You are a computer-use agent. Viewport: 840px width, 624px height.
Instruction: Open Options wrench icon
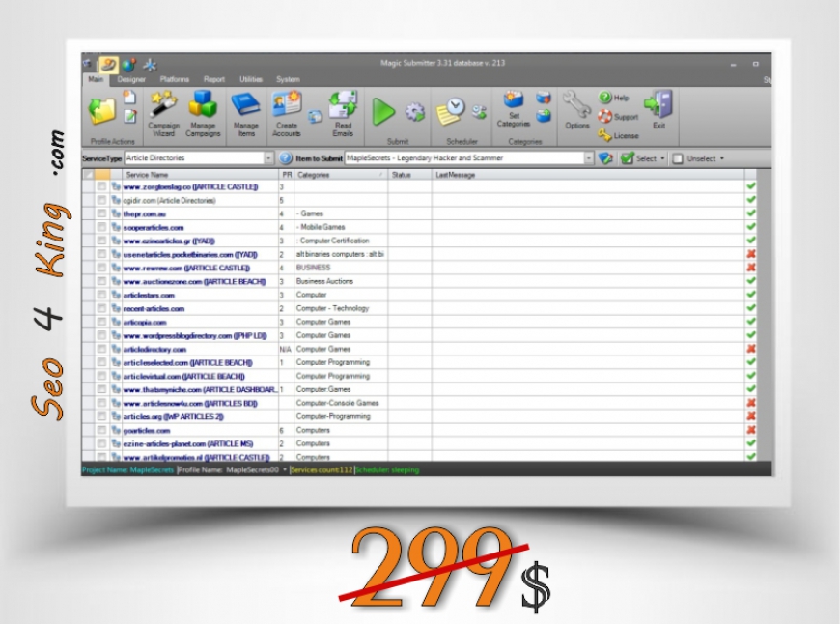pos(577,110)
